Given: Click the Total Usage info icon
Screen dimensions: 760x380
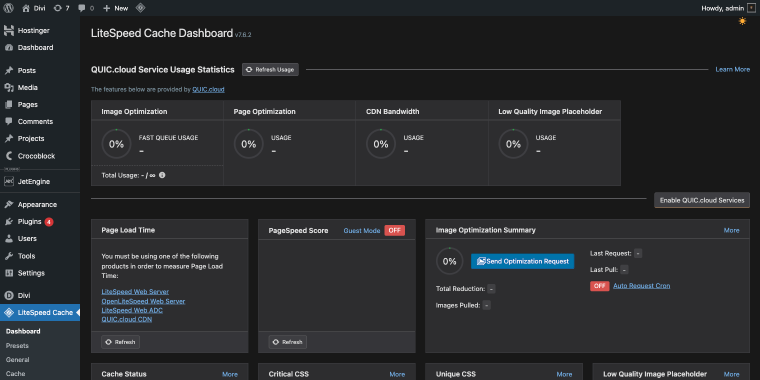Looking at the screenshot, I should tap(162, 175).
